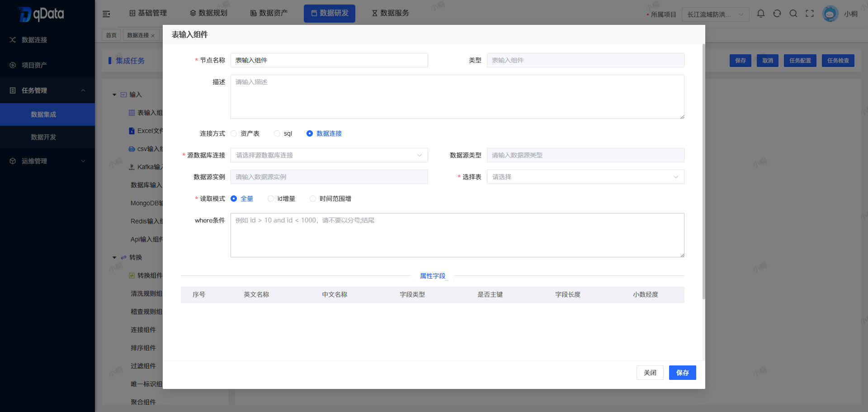Close the 数据连接 tab with its x icon
868x412 pixels.
point(153,36)
